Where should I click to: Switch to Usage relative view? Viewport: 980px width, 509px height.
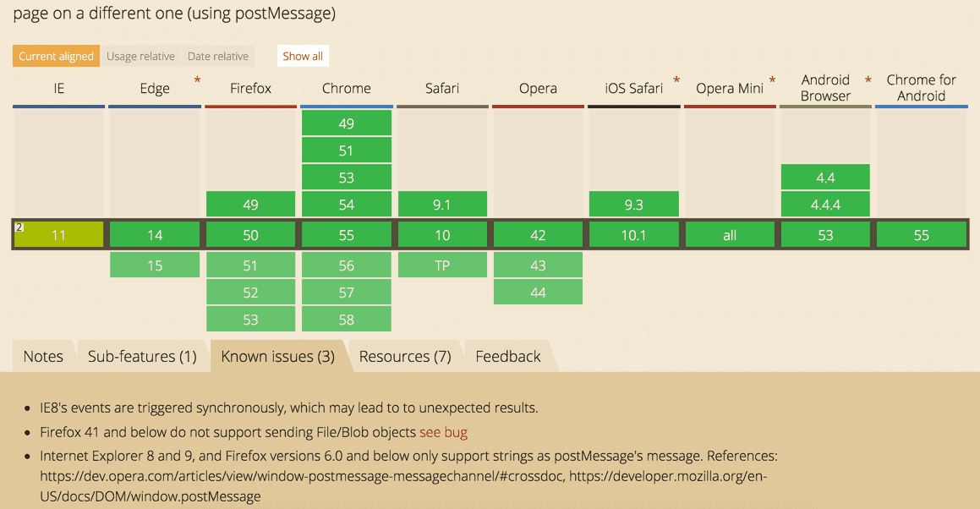click(x=140, y=57)
